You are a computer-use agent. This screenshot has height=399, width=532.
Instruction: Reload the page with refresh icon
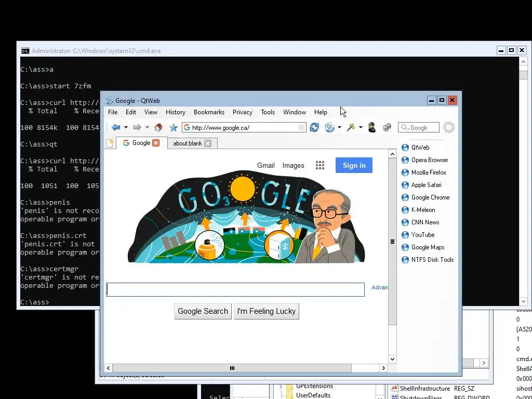click(x=314, y=128)
